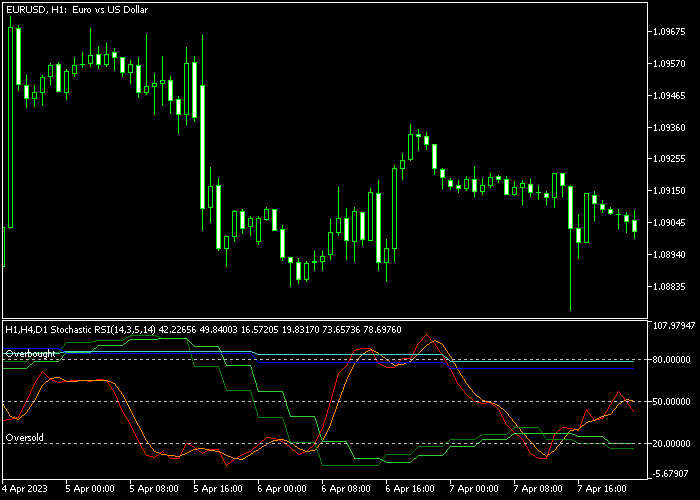Click the Stochastic RSI(14,3,5,14) indicator label
The height and width of the screenshot is (500, 700).
click(80, 330)
